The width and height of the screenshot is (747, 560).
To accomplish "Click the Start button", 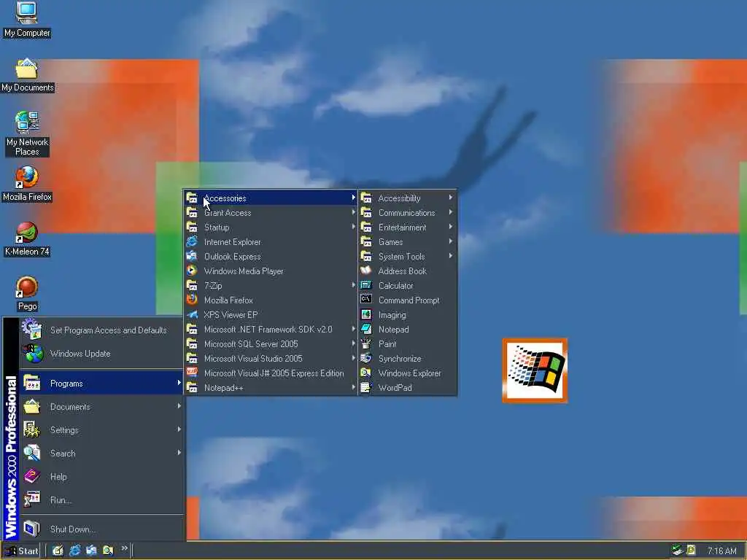I will pyautogui.click(x=22, y=551).
